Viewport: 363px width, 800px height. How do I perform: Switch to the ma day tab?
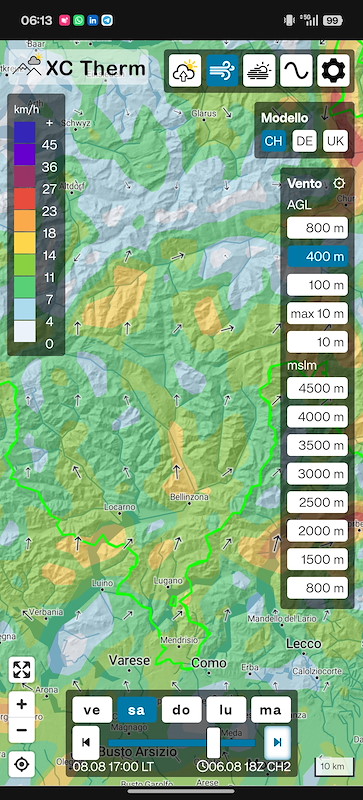coord(271,710)
